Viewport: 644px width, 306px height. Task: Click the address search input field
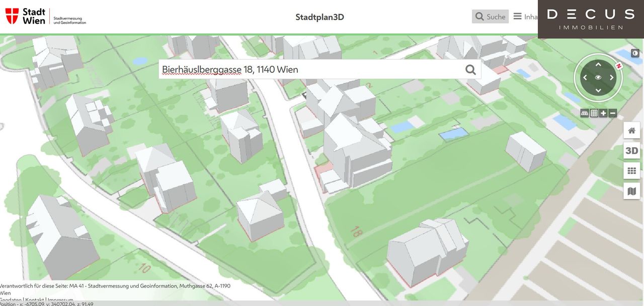tap(309, 69)
